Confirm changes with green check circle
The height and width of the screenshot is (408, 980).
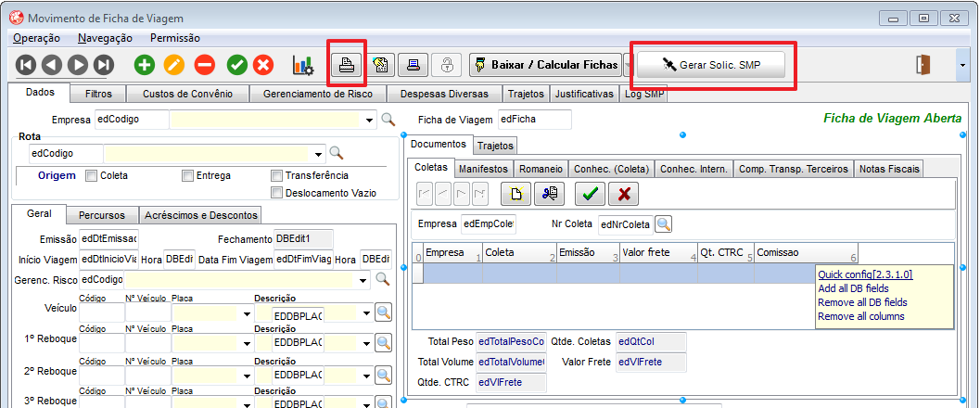[236, 64]
